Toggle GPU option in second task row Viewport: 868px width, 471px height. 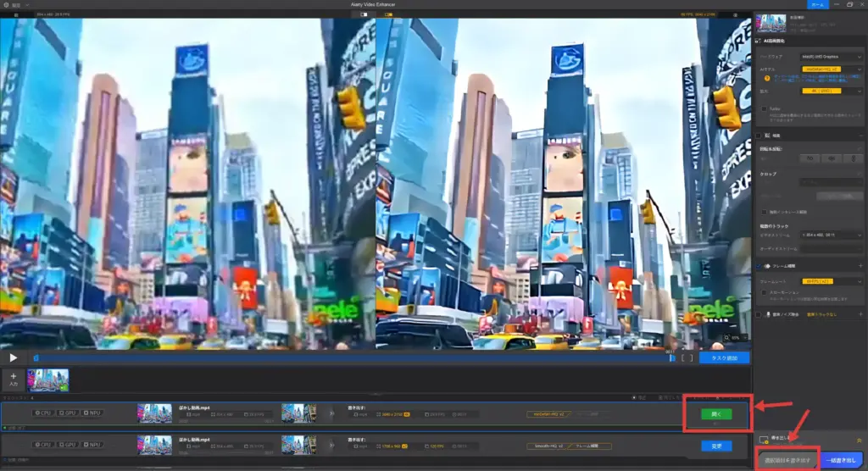pyautogui.click(x=69, y=445)
